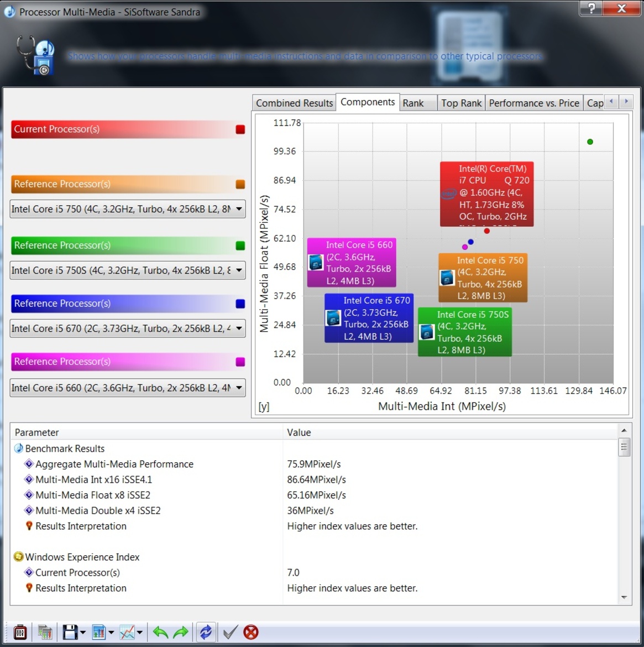Image resolution: width=644 pixels, height=647 pixels.
Task: Toggle the magenta Reference Processor(s) color box
Action: [x=240, y=362]
